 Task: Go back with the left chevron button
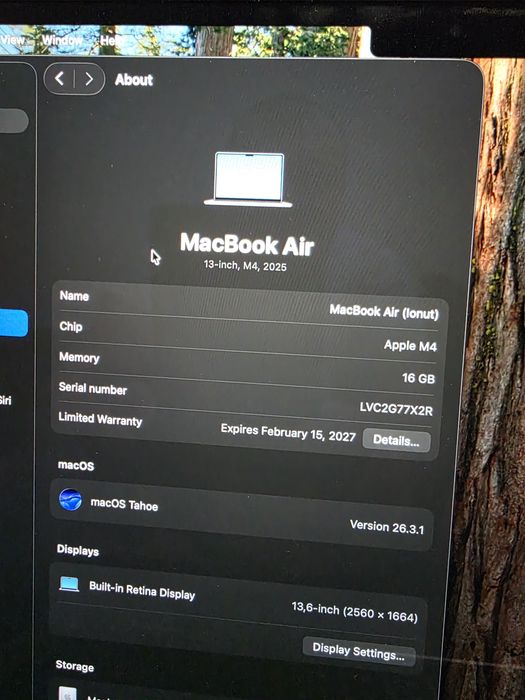tap(59, 79)
